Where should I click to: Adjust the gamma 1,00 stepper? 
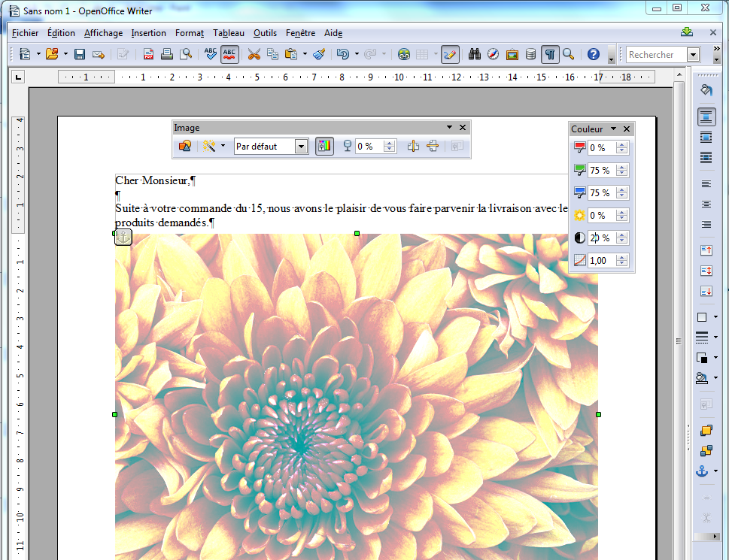(x=621, y=261)
